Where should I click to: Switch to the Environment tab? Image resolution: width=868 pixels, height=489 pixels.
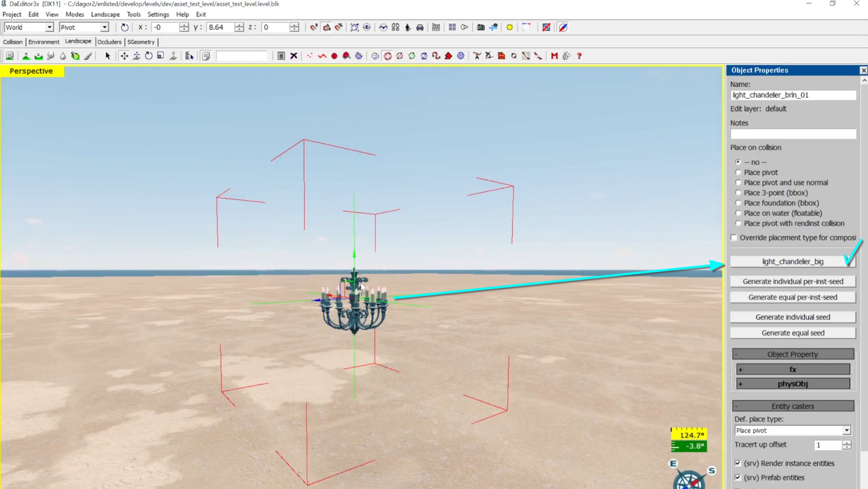coord(44,42)
